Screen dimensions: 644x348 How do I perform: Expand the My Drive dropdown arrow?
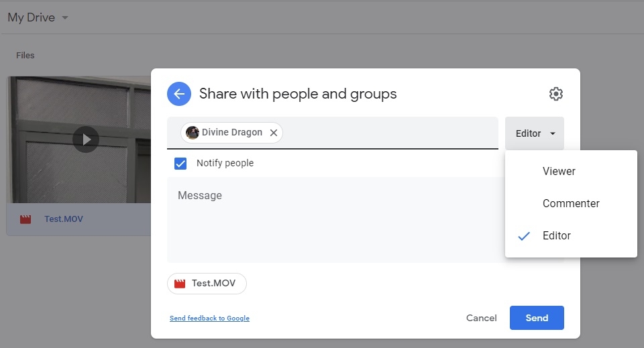[x=65, y=17]
